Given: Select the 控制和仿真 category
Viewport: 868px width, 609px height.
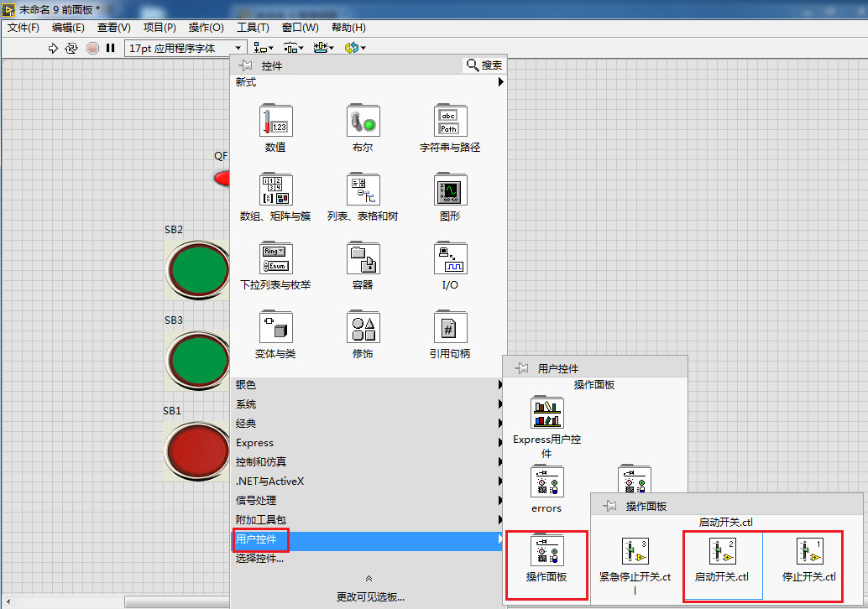Looking at the screenshot, I should tap(369, 462).
